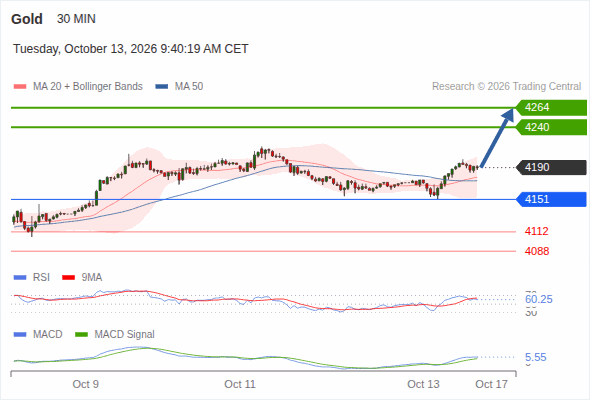Click the MACD value 5.55
The height and width of the screenshot is (400, 590).
click(535, 357)
